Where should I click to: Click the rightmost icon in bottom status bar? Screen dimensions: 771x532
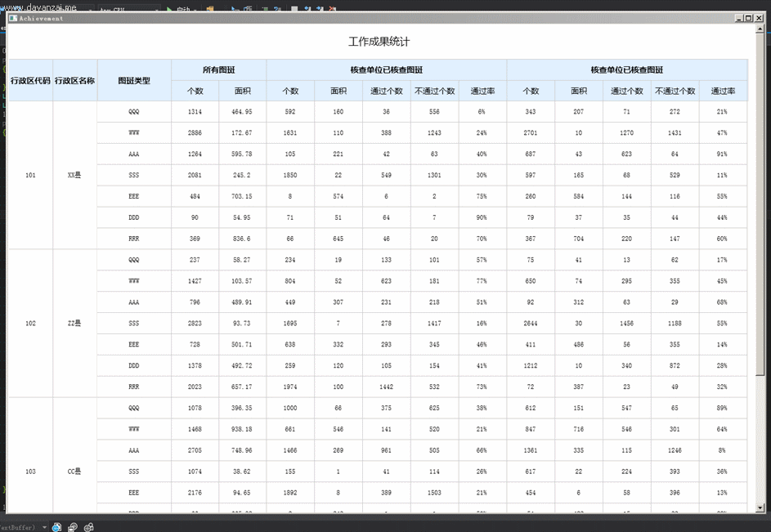point(88,527)
